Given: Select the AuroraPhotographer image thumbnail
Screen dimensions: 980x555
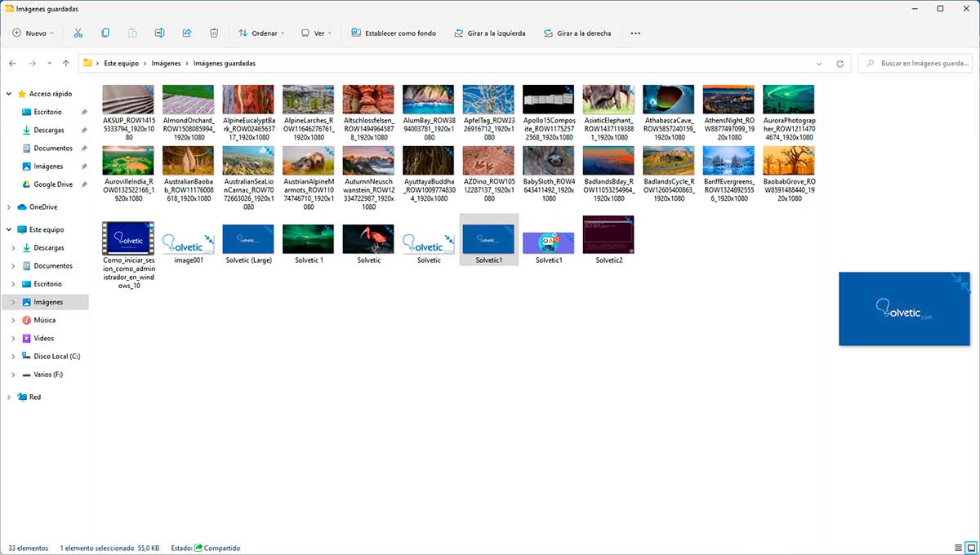Looking at the screenshot, I should [788, 100].
